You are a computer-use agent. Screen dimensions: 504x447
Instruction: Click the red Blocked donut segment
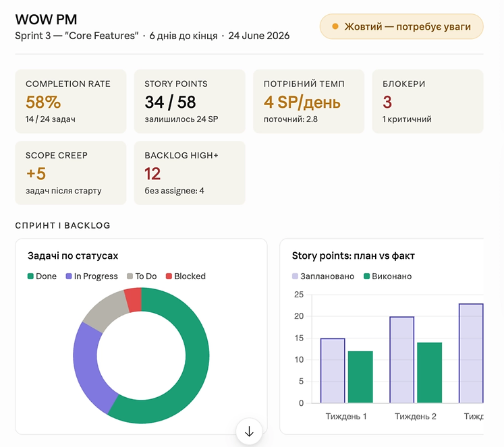pos(134,299)
